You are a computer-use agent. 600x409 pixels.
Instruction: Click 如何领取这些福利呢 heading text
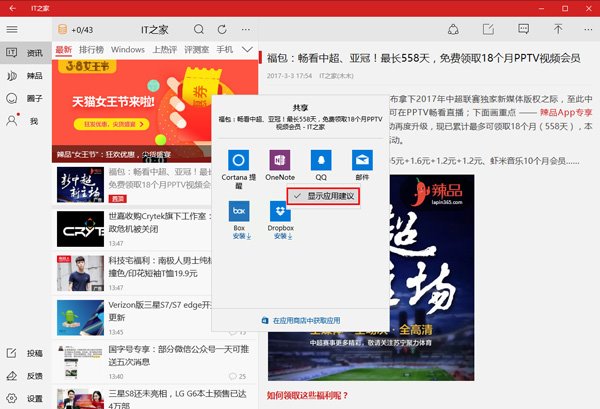pos(308,396)
